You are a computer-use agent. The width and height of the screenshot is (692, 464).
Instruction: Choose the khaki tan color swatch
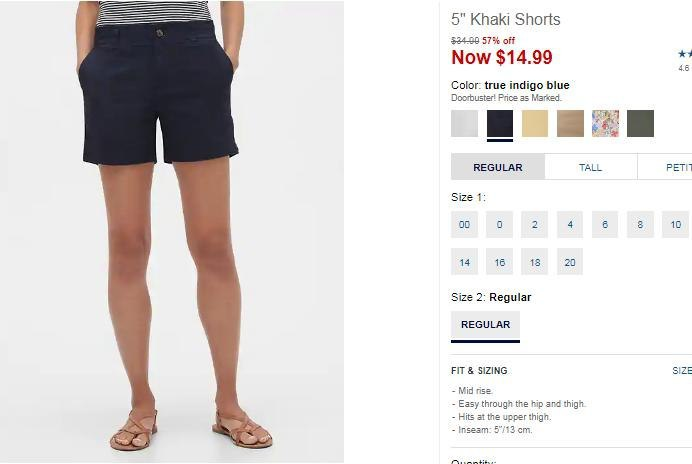(570, 123)
